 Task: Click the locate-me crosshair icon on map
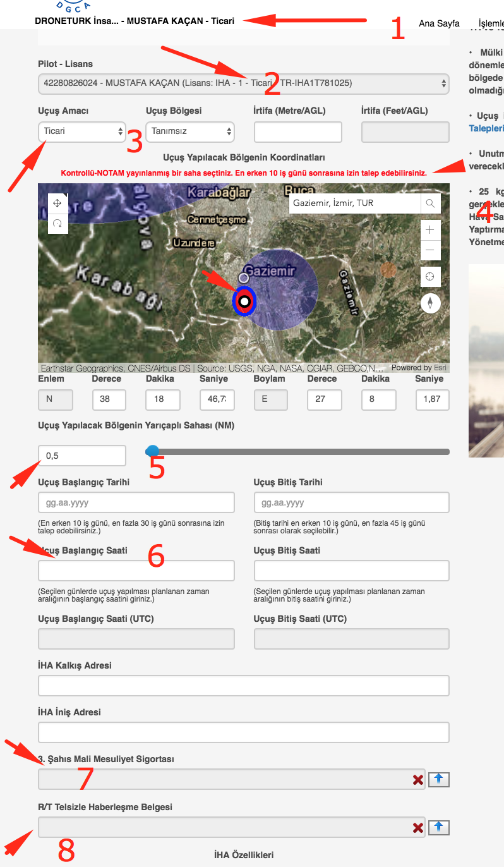click(430, 277)
